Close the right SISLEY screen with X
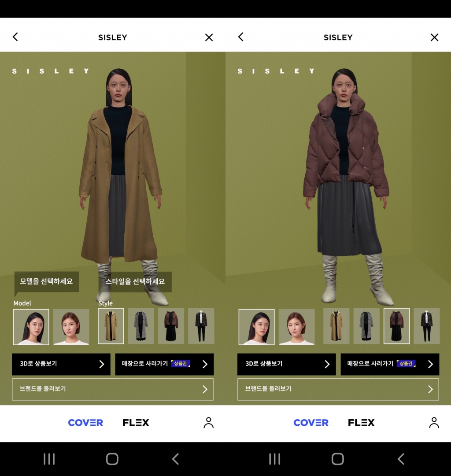Screen dimensions: 451x476 coord(434,37)
